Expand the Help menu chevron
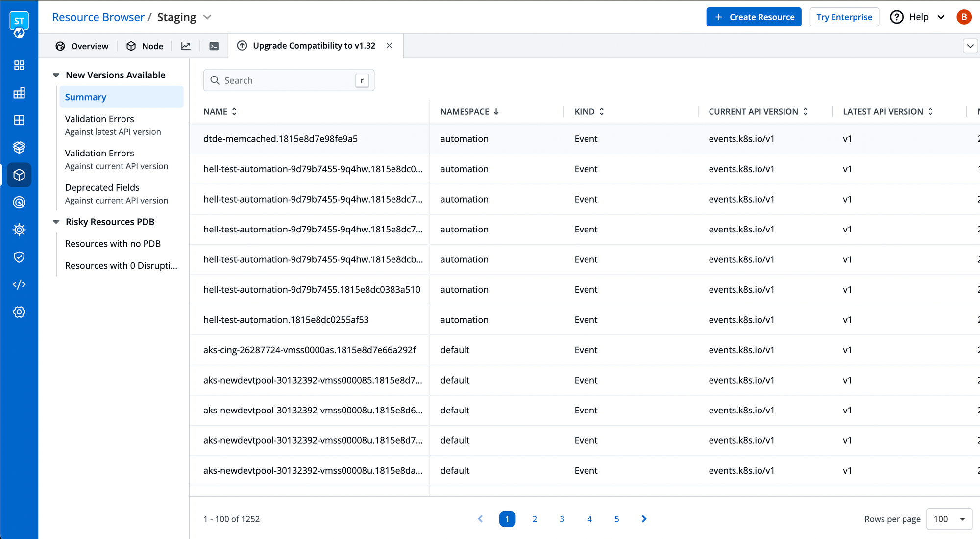 coord(941,17)
